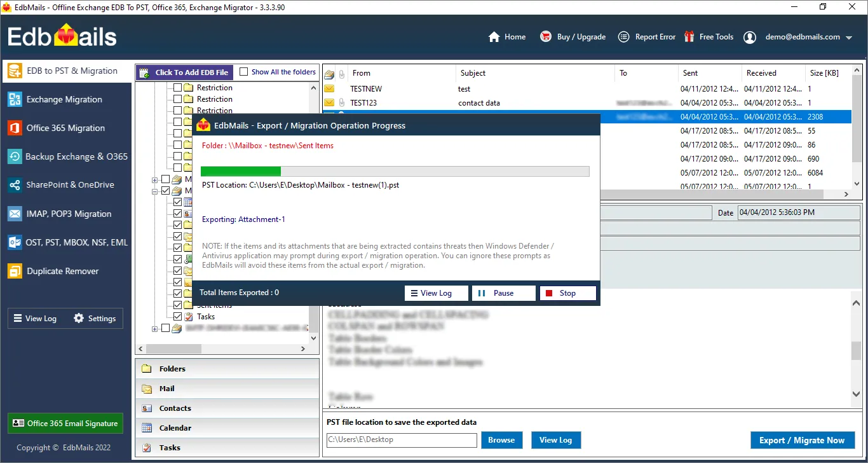Pause the export operation
868x463 pixels.
503,293
